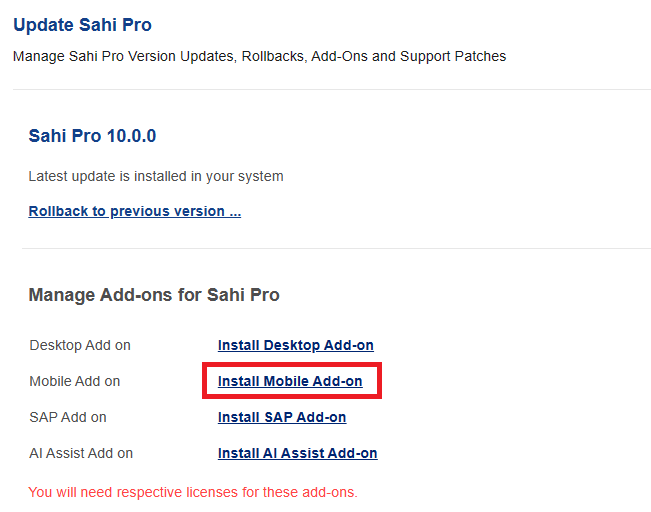651x512 pixels.
Task: Click the red add-on licenses warning text
Action: click(193, 491)
